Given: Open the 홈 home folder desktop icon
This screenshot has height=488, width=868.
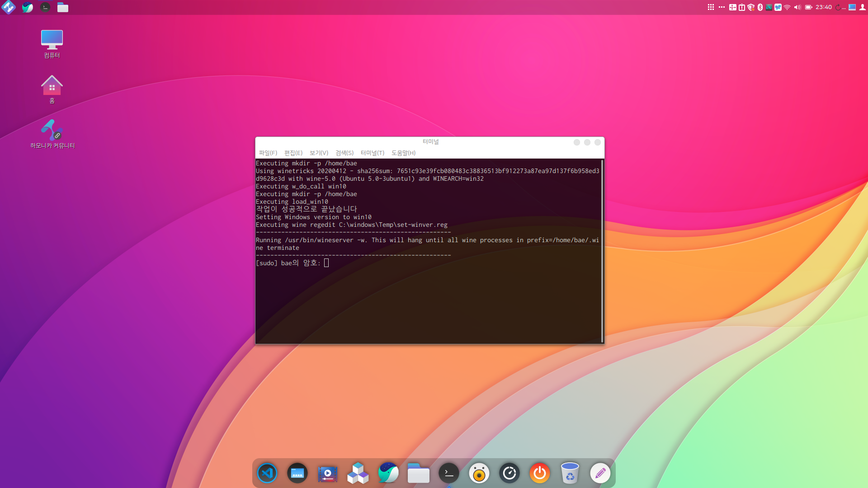Looking at the screenshot, I should [x=52, y=89].
